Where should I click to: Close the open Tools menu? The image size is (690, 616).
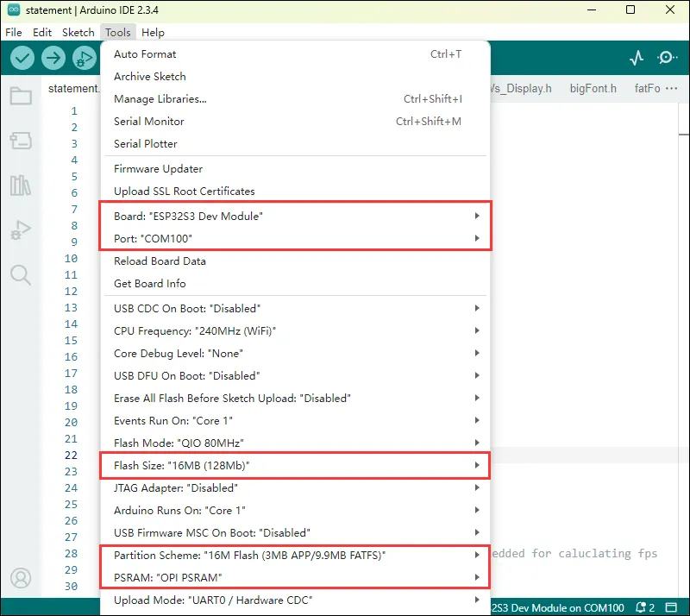click(118, 33)
